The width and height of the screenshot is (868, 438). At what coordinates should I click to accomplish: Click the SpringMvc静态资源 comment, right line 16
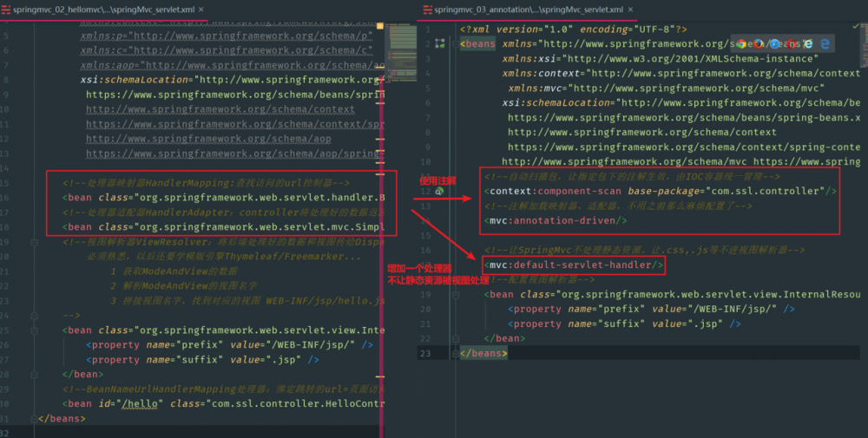click(x=644, y=250)
